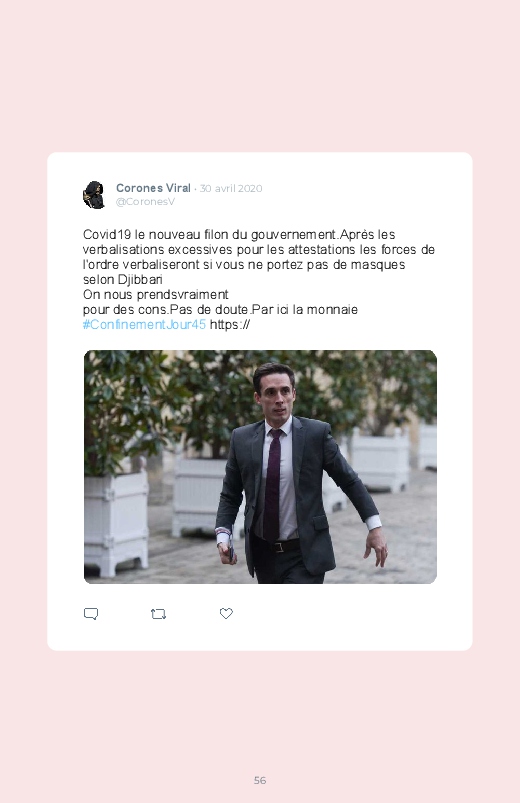The image size is (520, 803).
Task: Click the phone held in the man's hand
Action: tap(231, 551)
